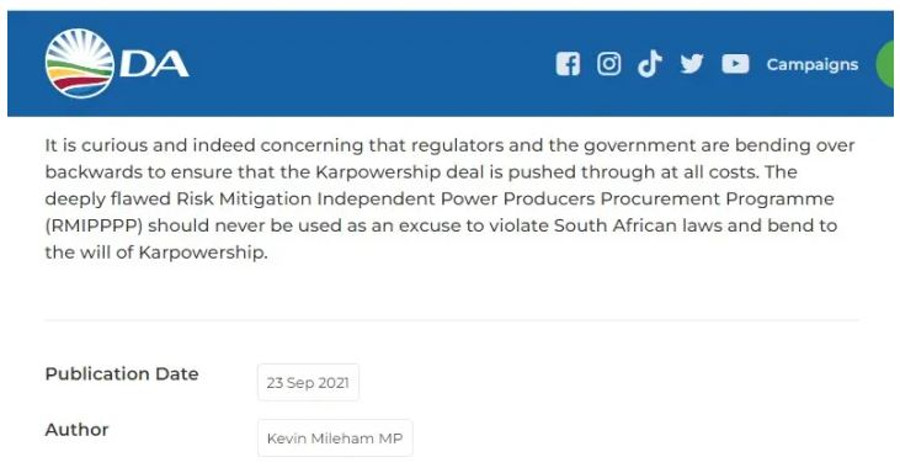This screenshot has width=900, height=473.
Task: Click empty area of blue header bar
Action: (367, 64)
